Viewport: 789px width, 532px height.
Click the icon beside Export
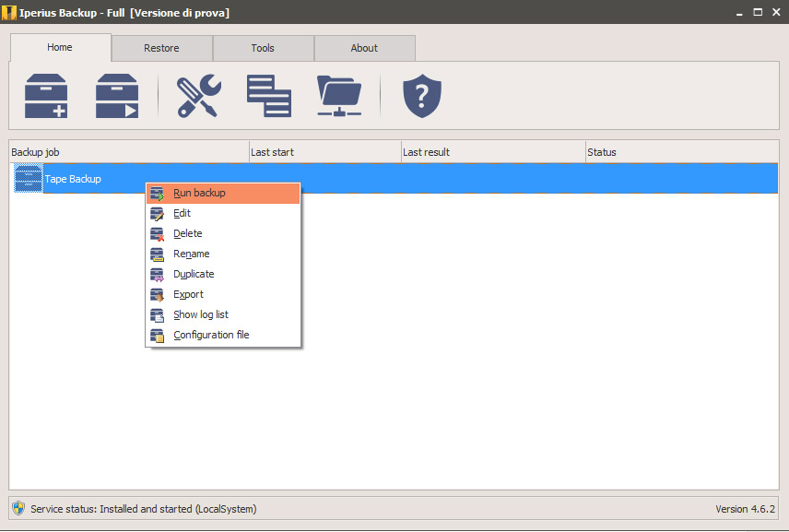(x=157, y=294)
